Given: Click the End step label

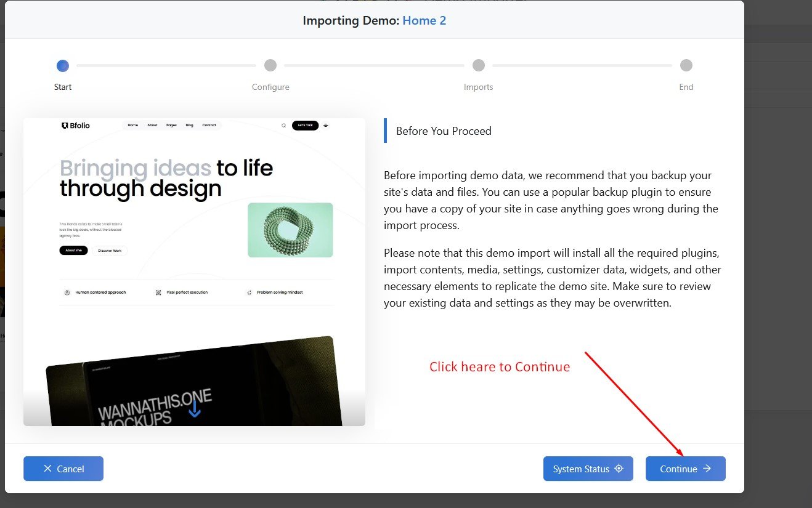Looking at the screenshot, I should pos(686,87).
